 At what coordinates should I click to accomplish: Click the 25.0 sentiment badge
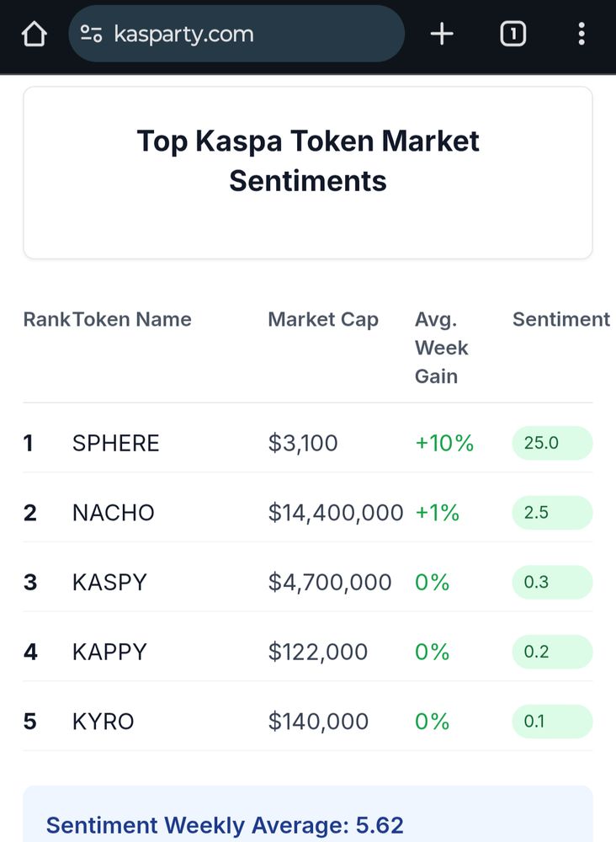551,443
